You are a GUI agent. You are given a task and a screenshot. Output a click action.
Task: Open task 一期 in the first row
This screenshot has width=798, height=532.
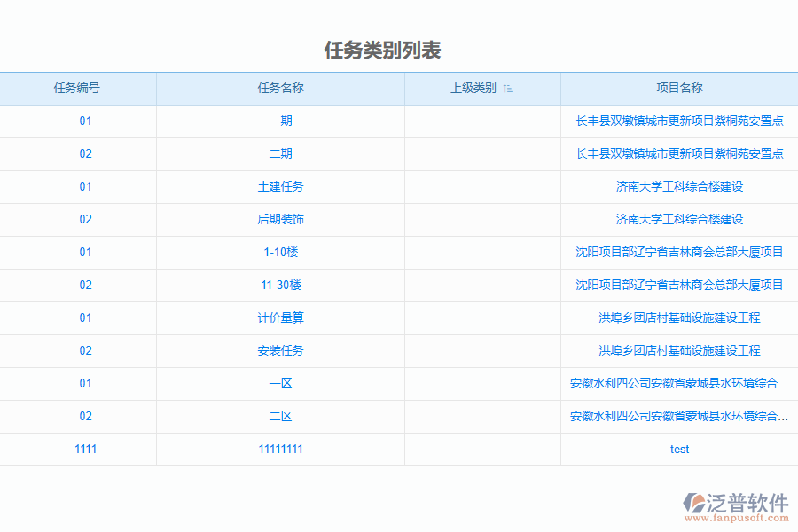(x=281, y=121)
